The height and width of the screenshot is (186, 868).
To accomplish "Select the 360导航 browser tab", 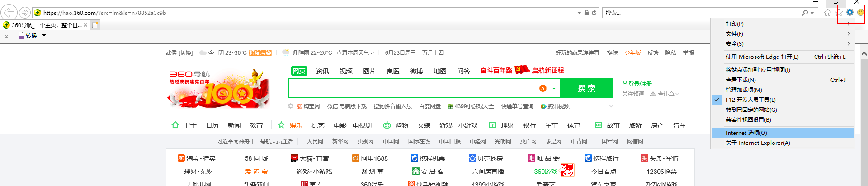I will [x=44, y=25].
